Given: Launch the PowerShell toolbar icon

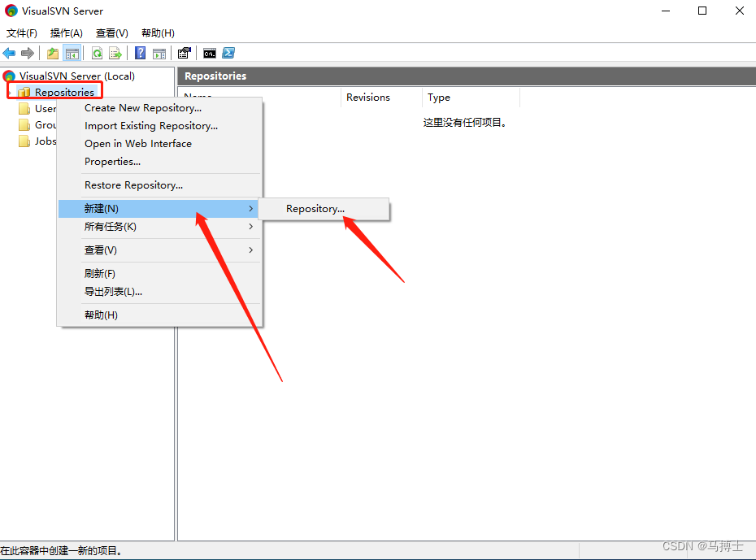Looking at the screenshot, I should [x=228, y=53].
